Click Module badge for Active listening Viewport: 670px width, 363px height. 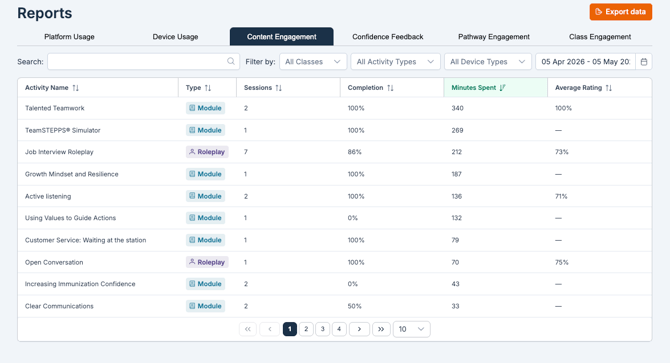click(206, 196)
